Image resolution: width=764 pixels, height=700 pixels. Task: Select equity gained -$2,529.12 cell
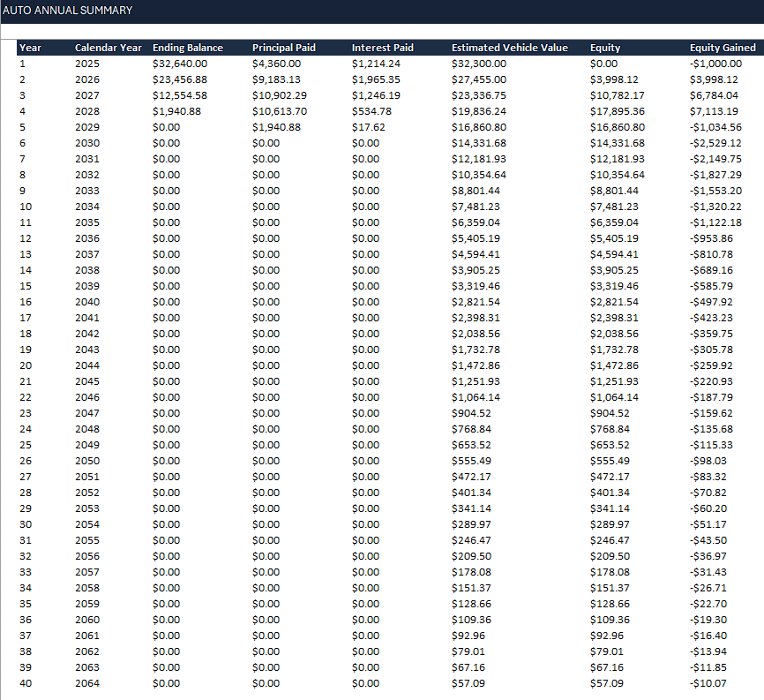coord(715,143)
